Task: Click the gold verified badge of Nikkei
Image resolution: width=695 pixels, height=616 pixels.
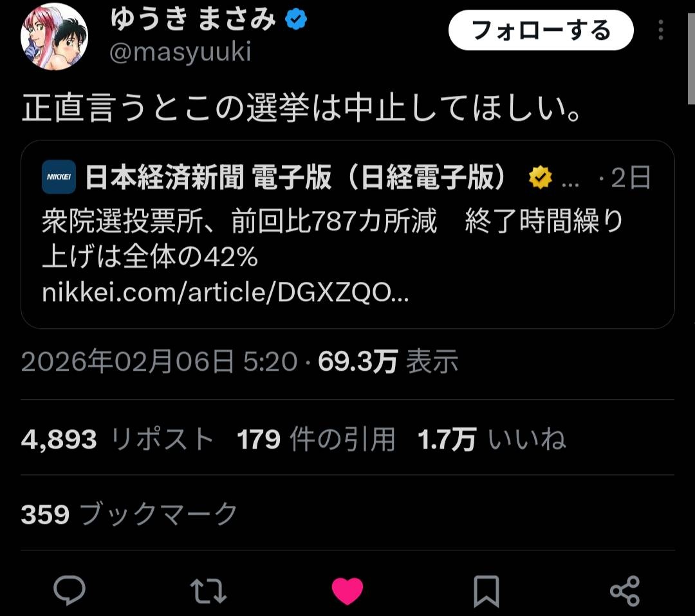Action: tap(540, 178)
